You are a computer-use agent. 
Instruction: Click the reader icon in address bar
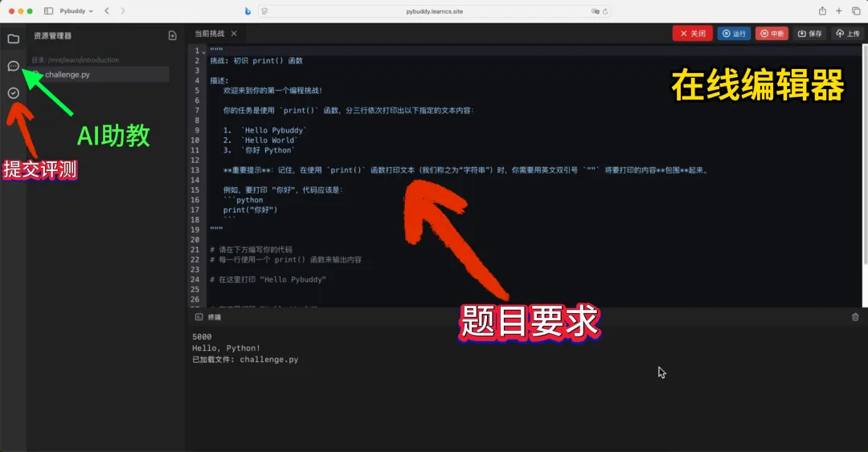(x=264, y=11)
